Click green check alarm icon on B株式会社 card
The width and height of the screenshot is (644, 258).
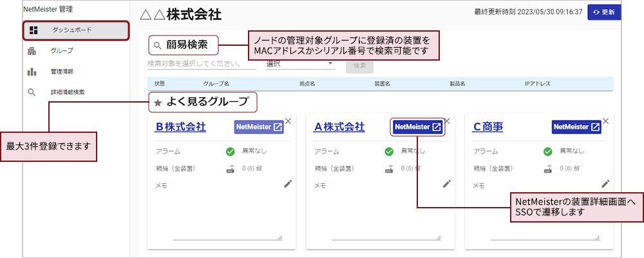point(230,152)
